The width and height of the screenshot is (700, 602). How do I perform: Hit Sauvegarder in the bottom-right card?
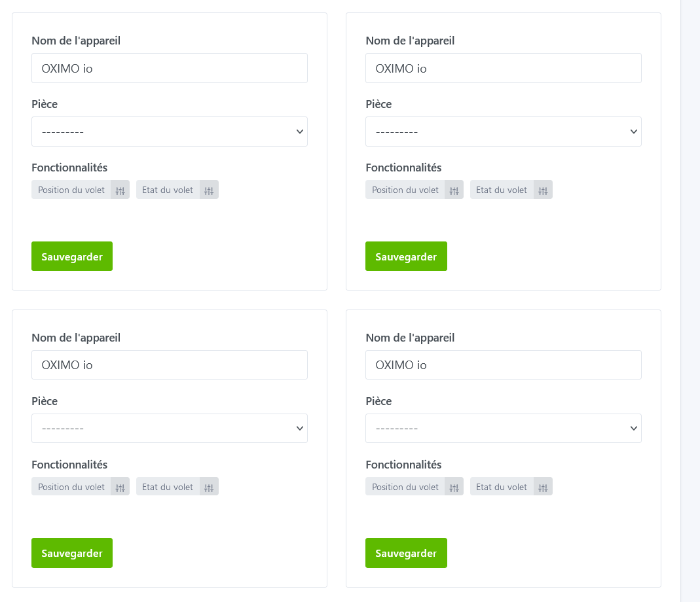click(x=406, y=553)
